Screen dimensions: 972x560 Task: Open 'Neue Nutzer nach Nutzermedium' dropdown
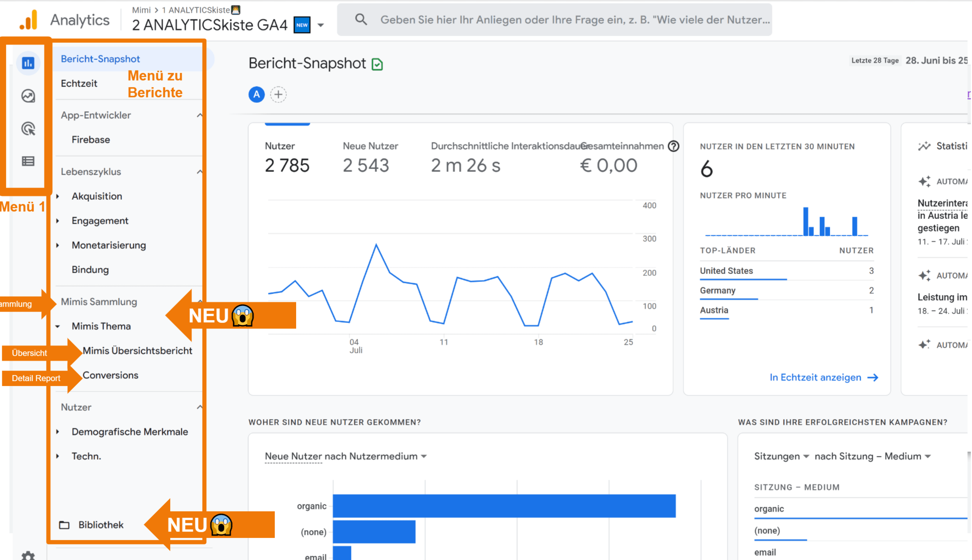tap(424, 457)
